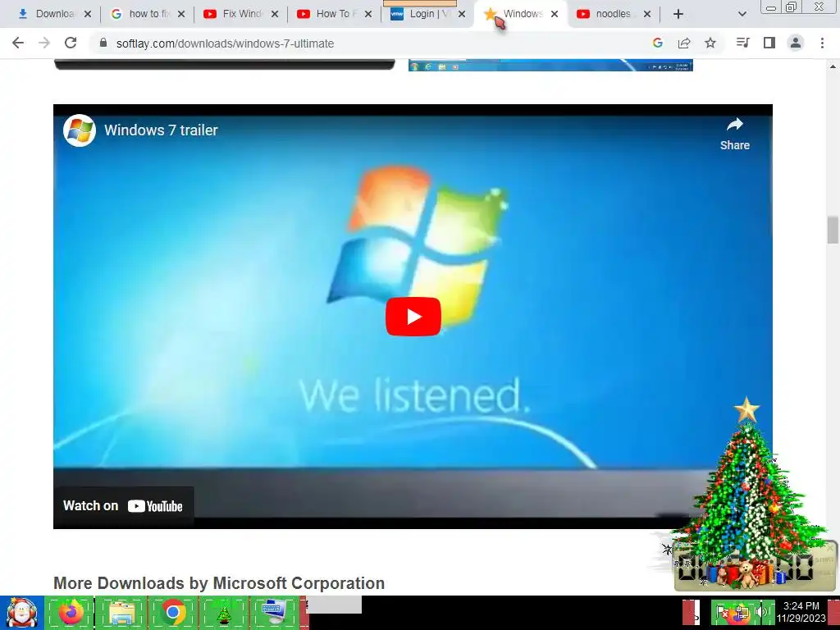Switch to the Download tab
Screen dimensions: 840x630
(47, 14)
